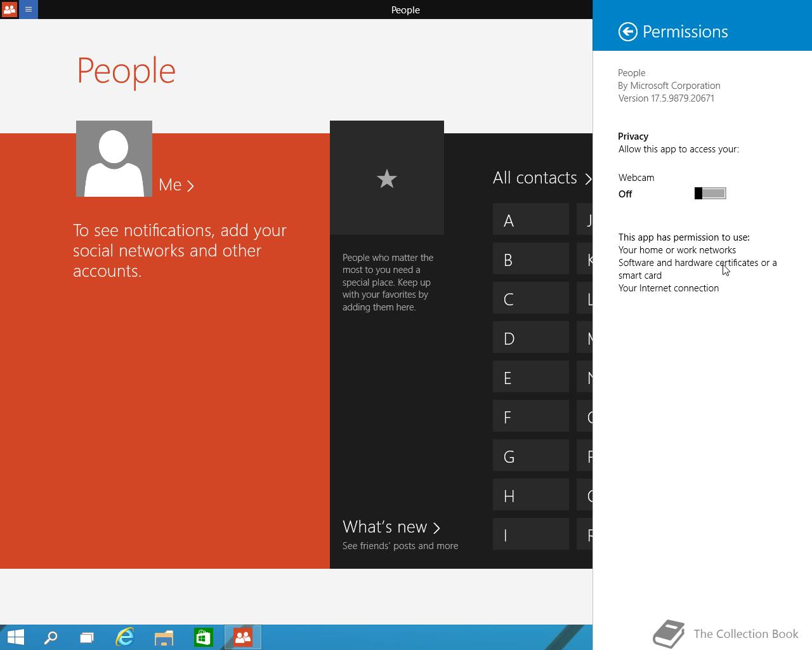Open the app menu hamburger icon
Screen dimensions: 812x650
click(29, 10)
